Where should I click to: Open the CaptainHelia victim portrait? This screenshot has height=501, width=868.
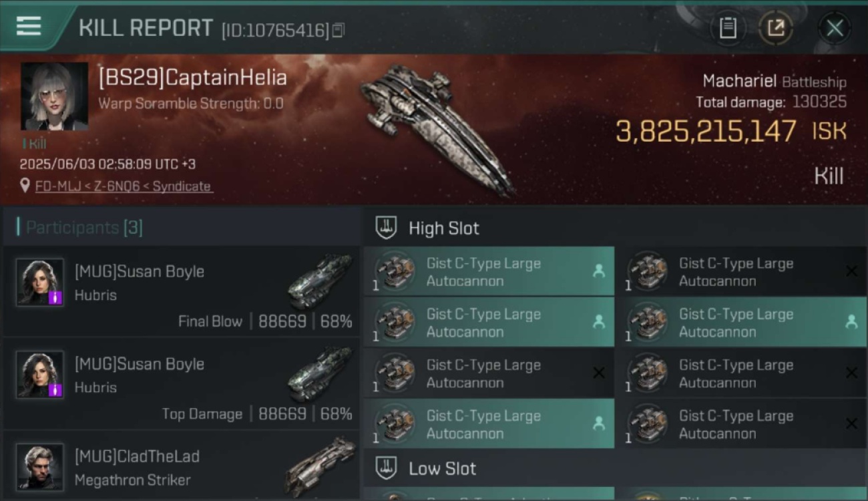(54, 96)
